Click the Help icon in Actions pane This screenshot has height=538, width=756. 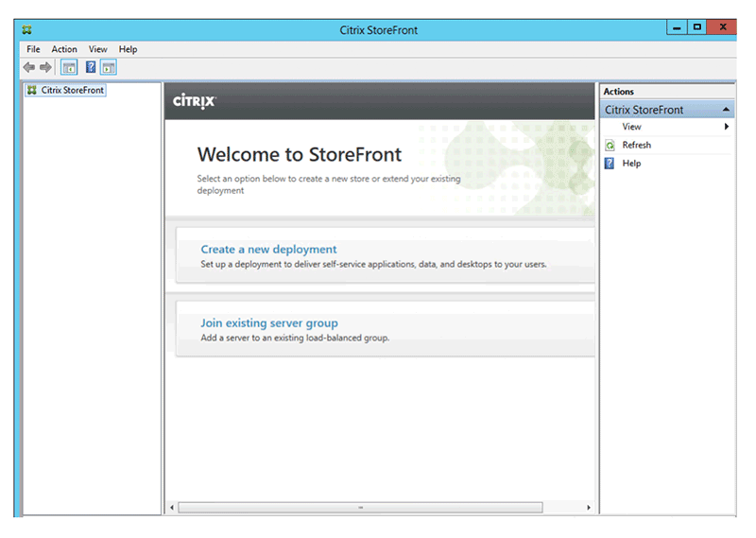[610, 164]
